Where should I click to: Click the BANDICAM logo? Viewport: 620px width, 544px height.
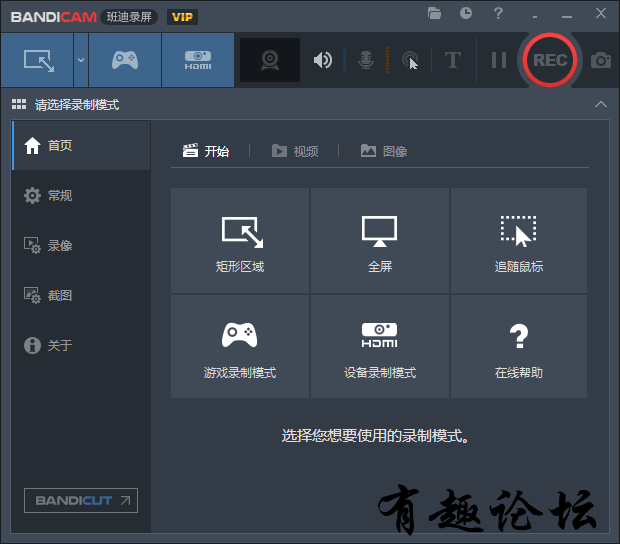coord(54,17)
